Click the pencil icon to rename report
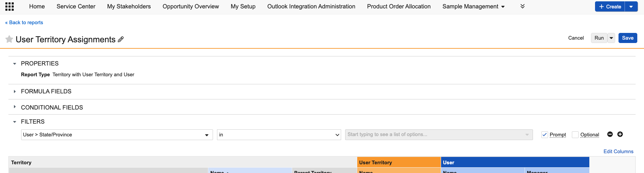 tap(121, 39)
